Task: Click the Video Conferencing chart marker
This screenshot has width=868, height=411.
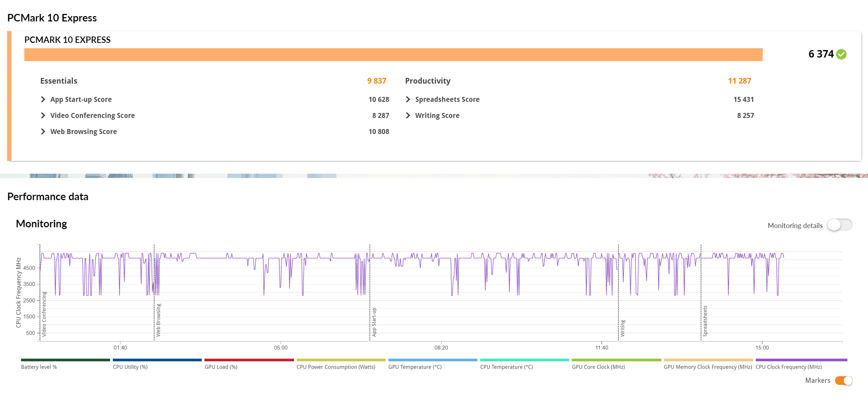Action: tap(44, 314)
